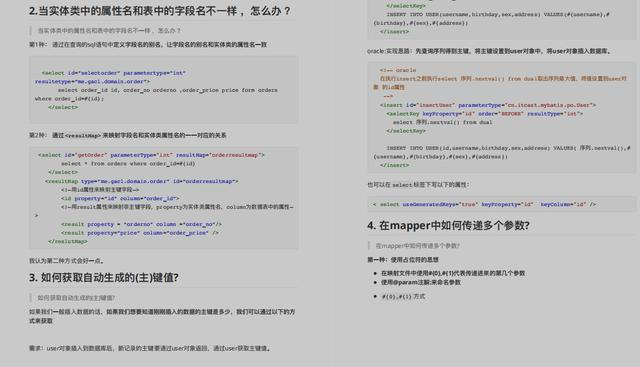Click the bullet starting with "使用@param注解"
This screenshot has height=367, width=640.
coord(421,282)
